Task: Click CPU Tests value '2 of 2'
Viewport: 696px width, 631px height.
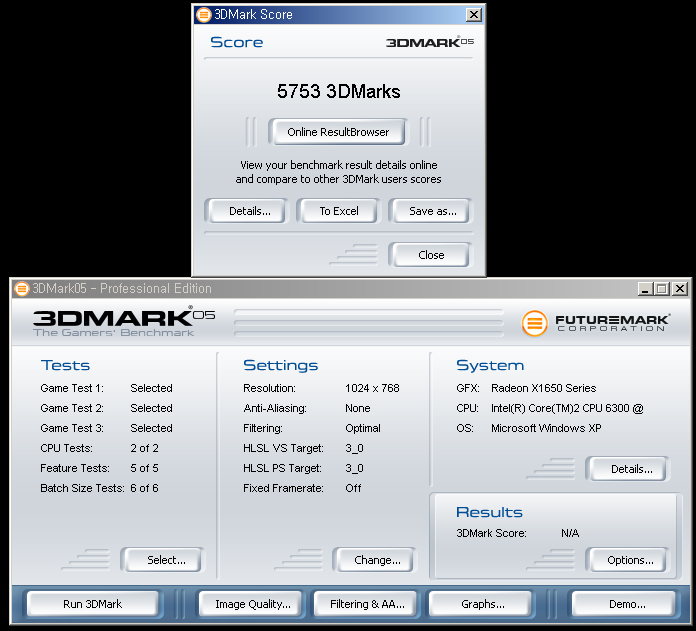Action: click(x=144, y=448)
